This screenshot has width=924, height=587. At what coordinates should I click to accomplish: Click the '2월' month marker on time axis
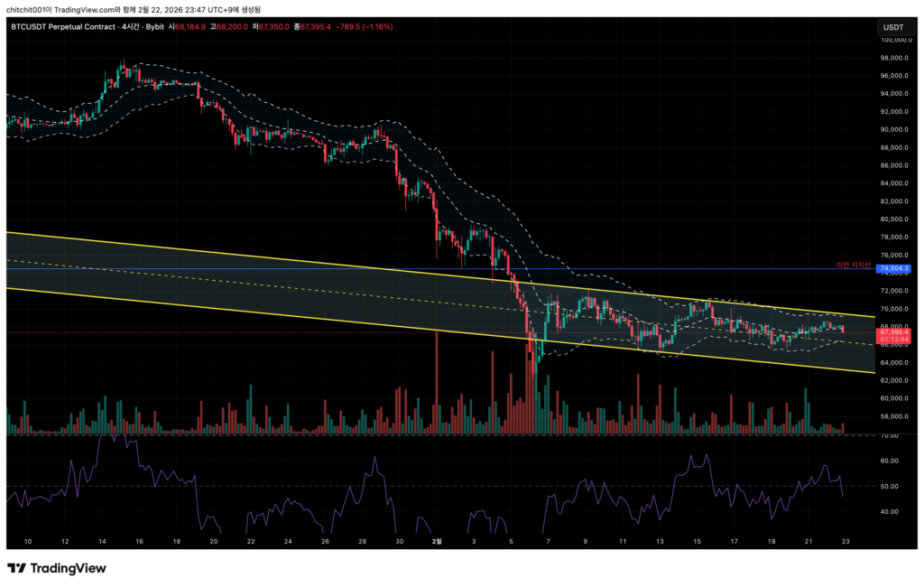coord(437,541)
